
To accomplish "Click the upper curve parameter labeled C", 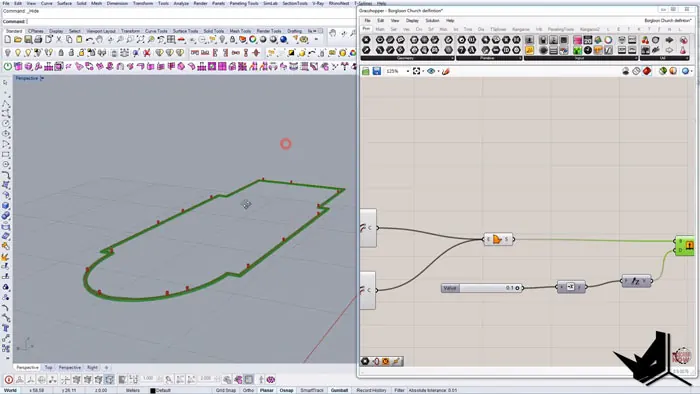I will 369,228.
